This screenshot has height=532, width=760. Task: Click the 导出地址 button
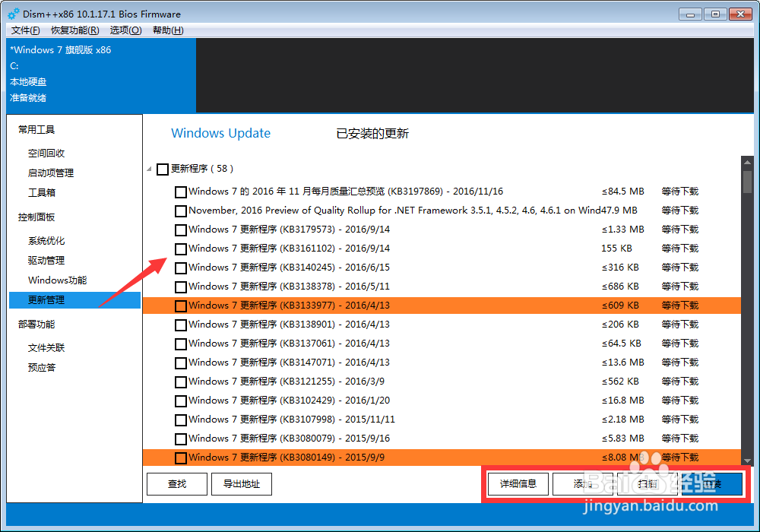tap(242, 484)
